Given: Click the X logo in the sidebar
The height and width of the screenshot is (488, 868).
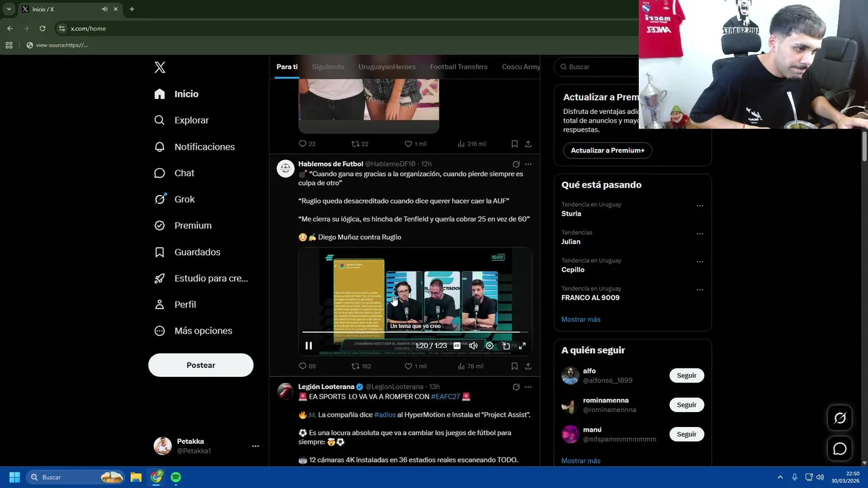Looking at the screenshot, I should tap(160, 67).
